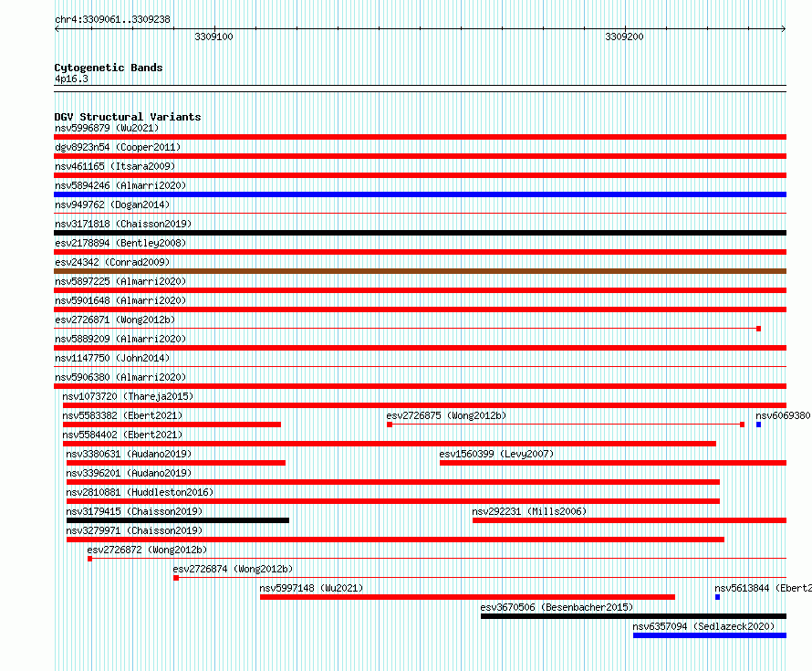Select the nsv949762 (Dogan2014) label
The width and height of the screenshot is (812, 671).
112,204
